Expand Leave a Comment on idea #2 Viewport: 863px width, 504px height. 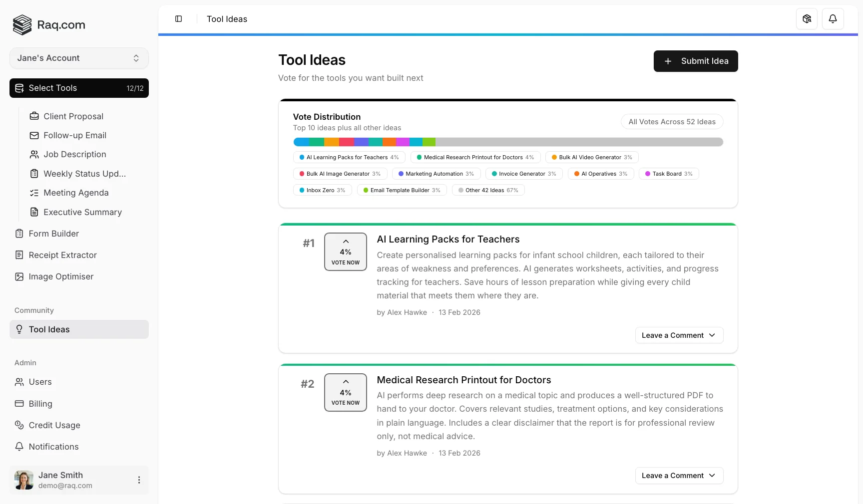pos(679,476)
